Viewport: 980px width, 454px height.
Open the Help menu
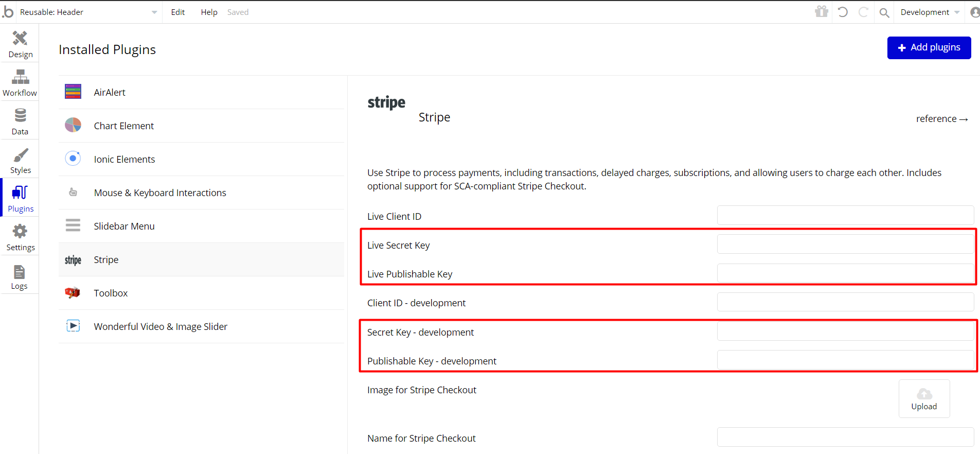[209, 12]
